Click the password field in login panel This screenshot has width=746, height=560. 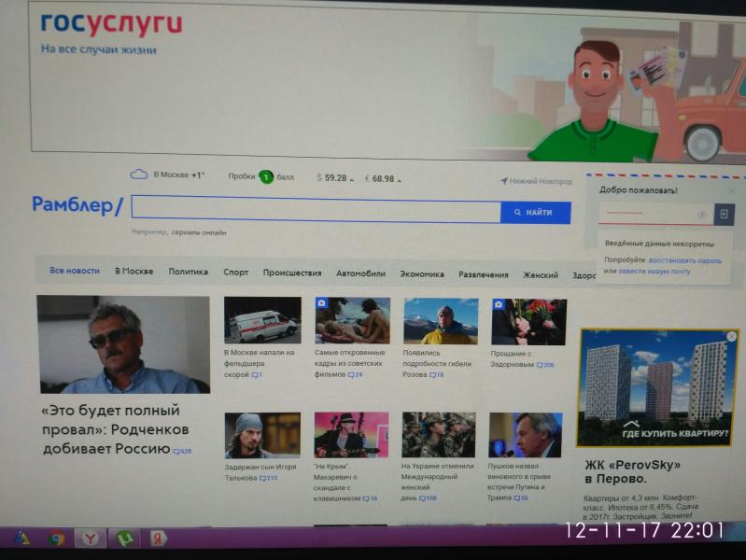[655, 214]
